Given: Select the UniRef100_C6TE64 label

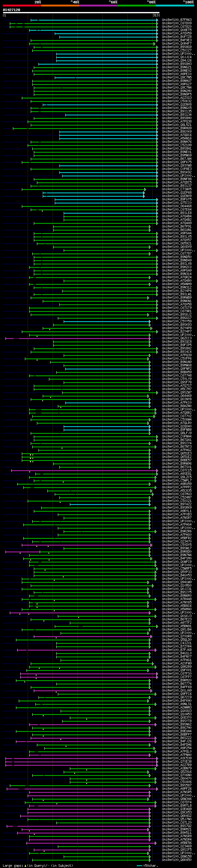Looking at the screenshot, I should coord(177,210).
